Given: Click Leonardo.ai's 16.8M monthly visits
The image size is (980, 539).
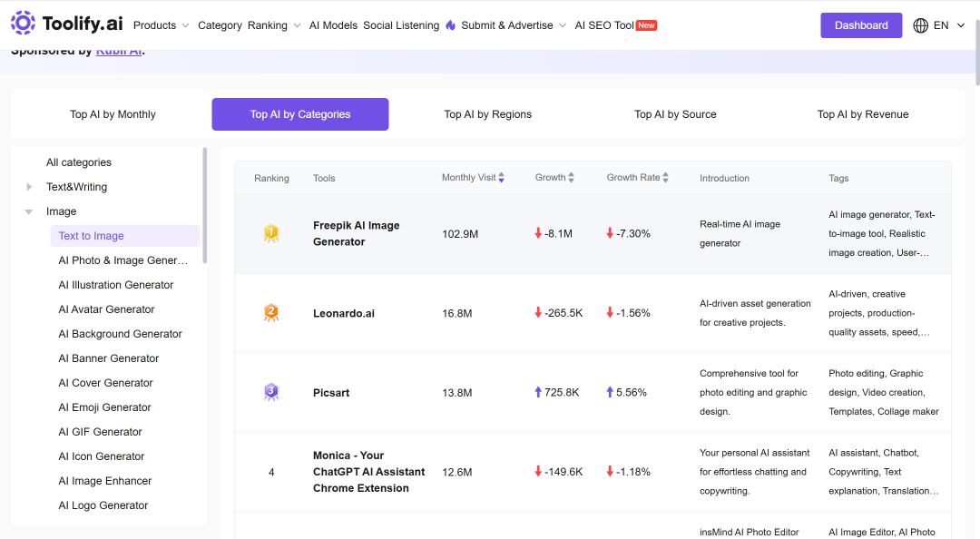Looking at the screenshot, I should click(456, 313).
